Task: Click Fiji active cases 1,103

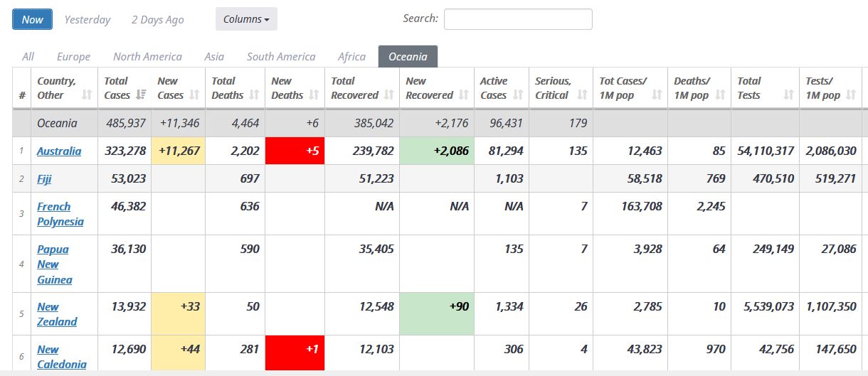Action: tap(509, 179)
